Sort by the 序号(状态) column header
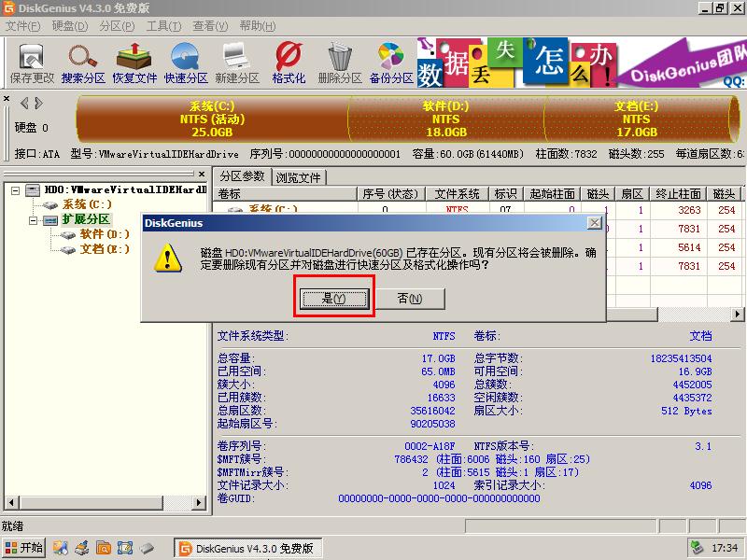747x560 pixels. [390, 194]
